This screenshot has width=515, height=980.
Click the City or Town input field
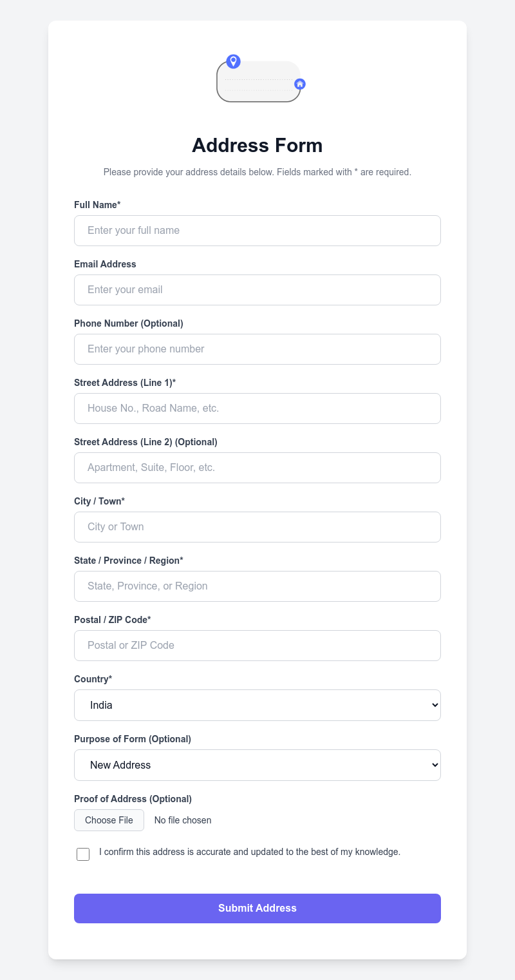[257, 526]
